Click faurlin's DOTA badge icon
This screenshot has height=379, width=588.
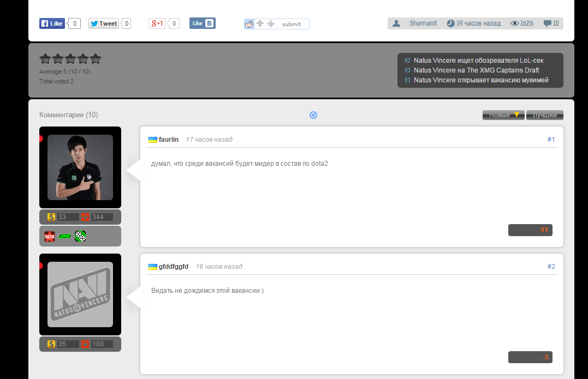tap(50, 236)
